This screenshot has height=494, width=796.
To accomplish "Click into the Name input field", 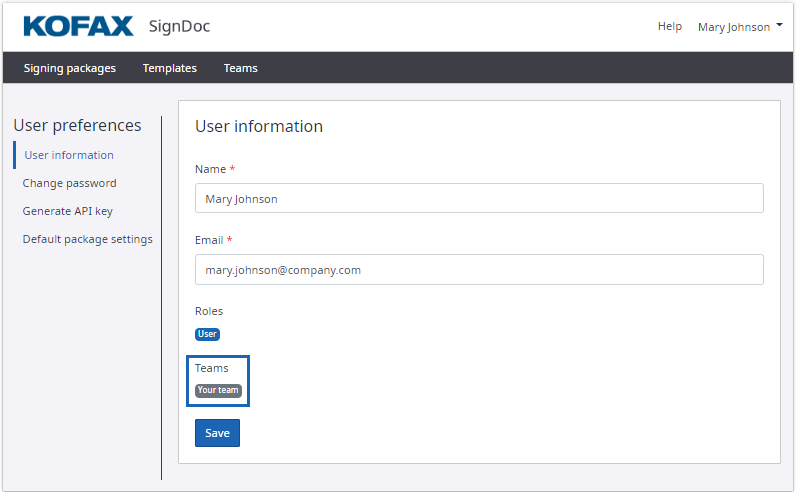I will (479, 198).
